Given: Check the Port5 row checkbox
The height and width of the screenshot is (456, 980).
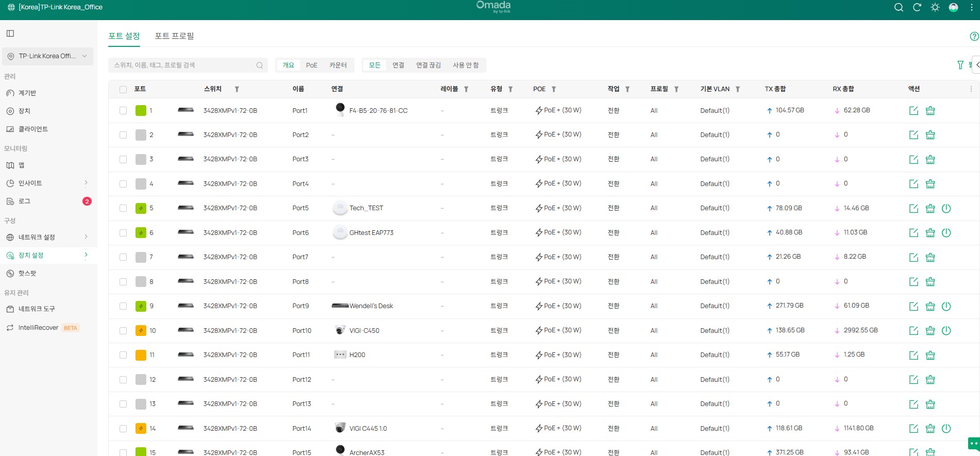Looking at the screenshot, I should pos(123,208).
